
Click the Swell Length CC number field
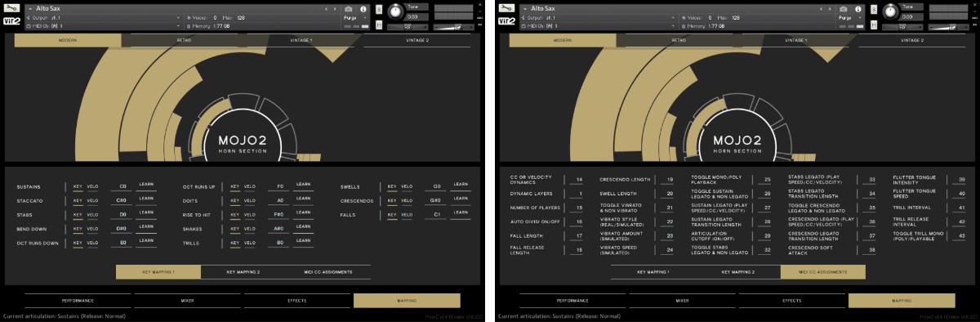point(670,194)
